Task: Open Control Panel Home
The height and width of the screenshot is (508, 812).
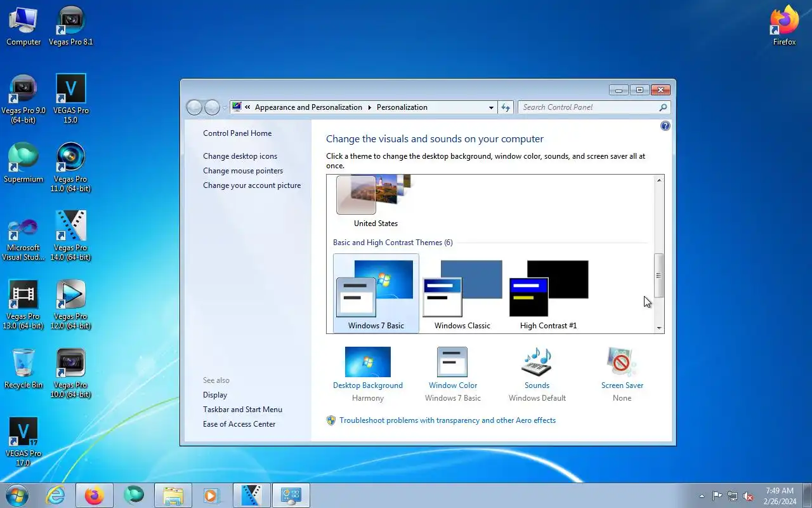Action: (237, 133)
